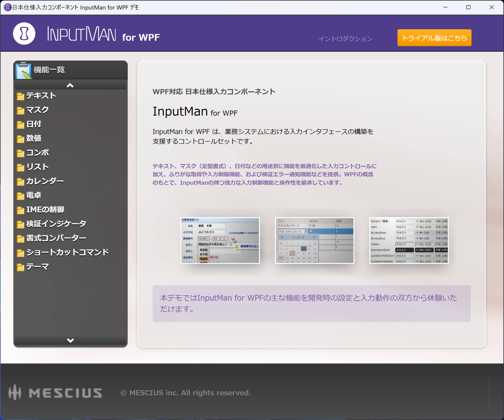The image size is (504, 420).
Task: Click the folder icon beside IMEの制御
Action: click(20, 210)
